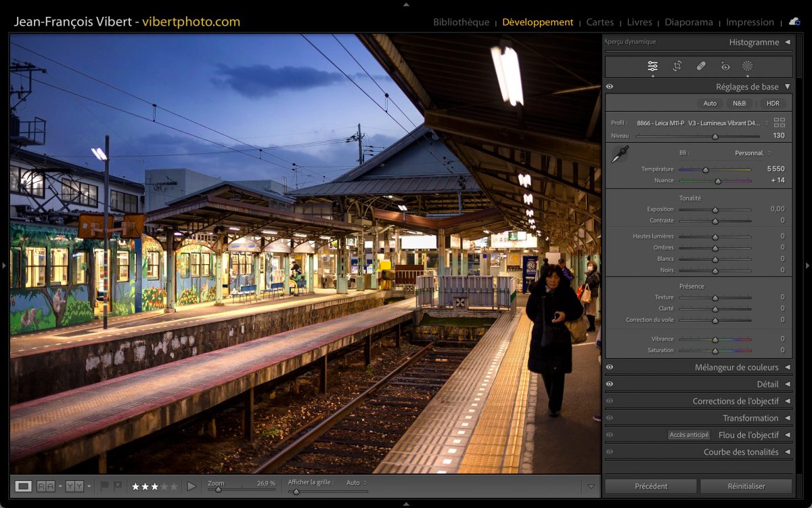
Task: Select the Edit sliders tool icon
Action: pos(652,66)
